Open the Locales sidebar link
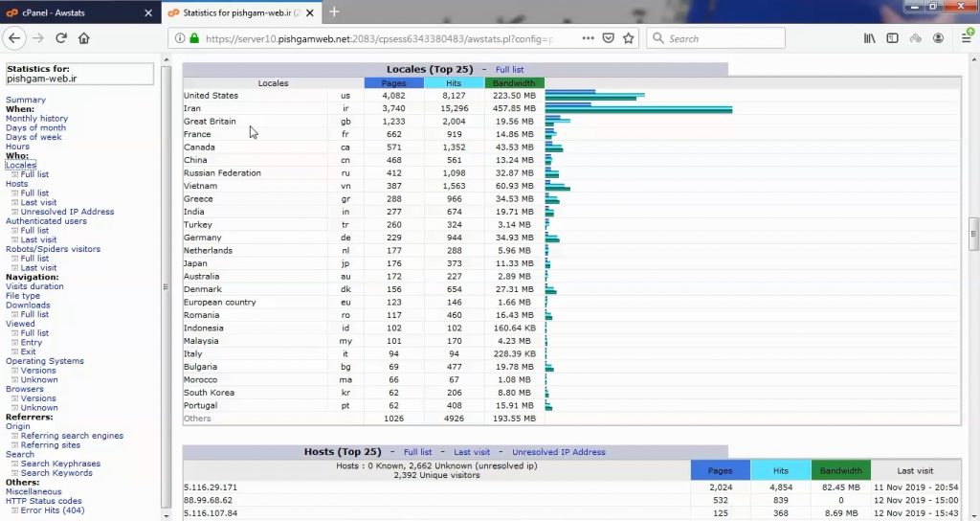Viewport: 980px width, 521px height. (21, 165)
